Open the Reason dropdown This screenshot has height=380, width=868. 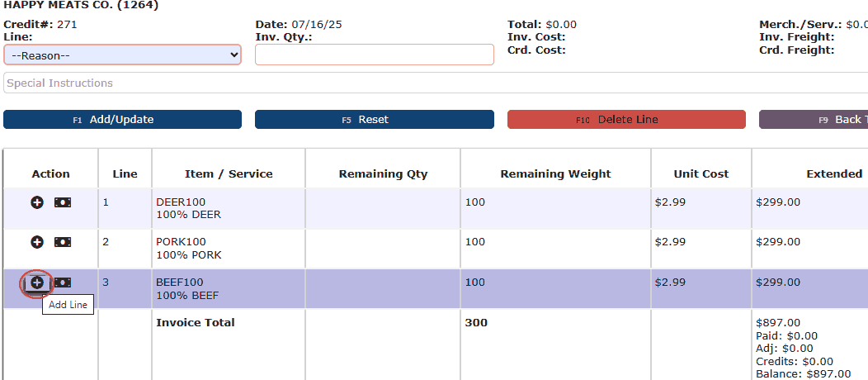click(x=122, y=55)
